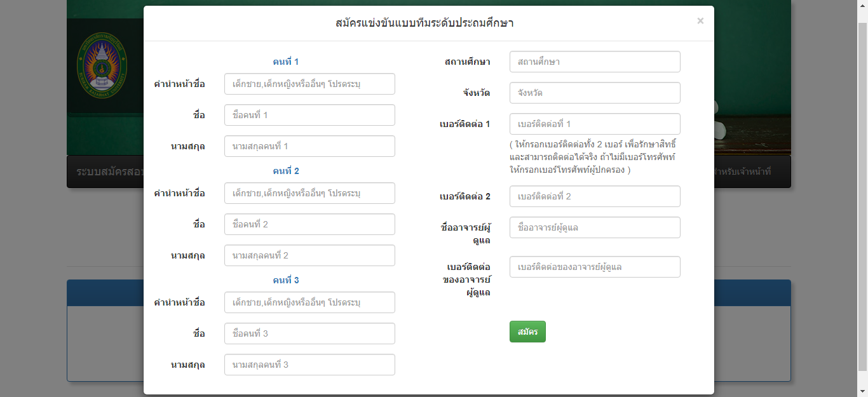
Task: Click คำนำหน้าชื่อ field for person 1
Action: pyautogui.click(x=309, y=84)
